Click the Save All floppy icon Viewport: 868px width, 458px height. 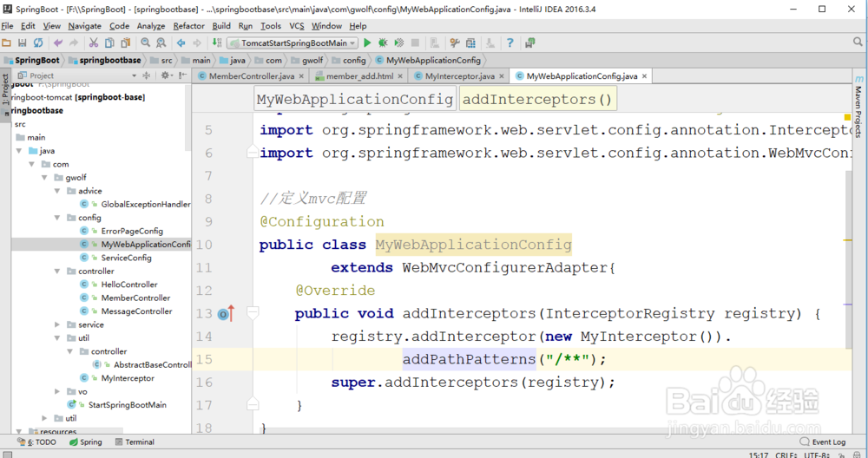23,43
